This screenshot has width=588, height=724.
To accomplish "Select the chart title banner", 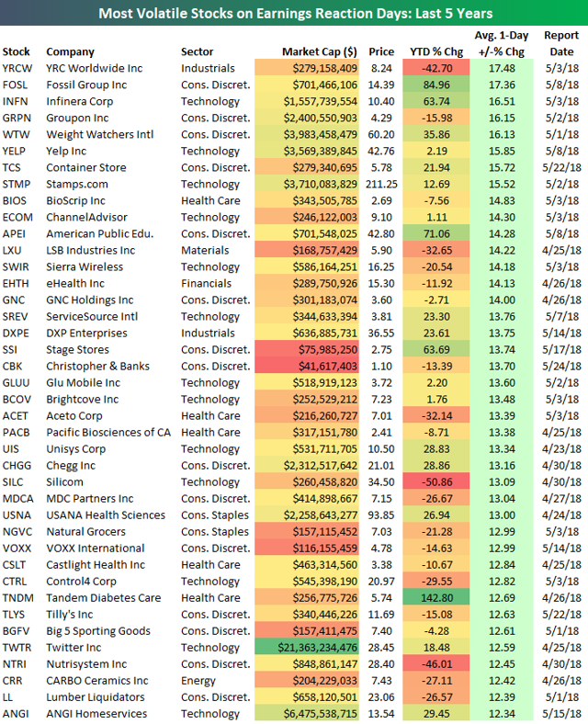I will (x=294, y=13).
